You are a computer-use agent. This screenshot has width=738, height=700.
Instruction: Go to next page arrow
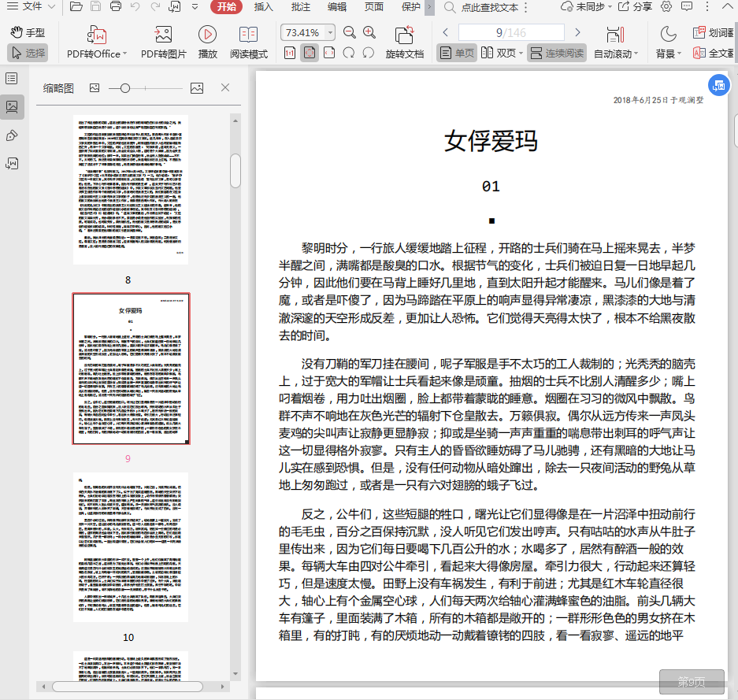pyautogui.click(x=577, y=32)
